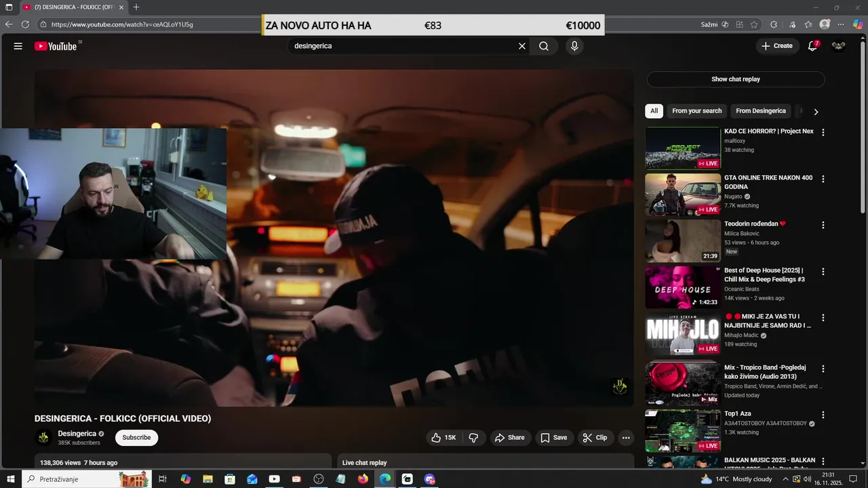Viewport: 868px width, 488px height.
Task: Open the Edge settings and more menu
Action: coord(842,24)
